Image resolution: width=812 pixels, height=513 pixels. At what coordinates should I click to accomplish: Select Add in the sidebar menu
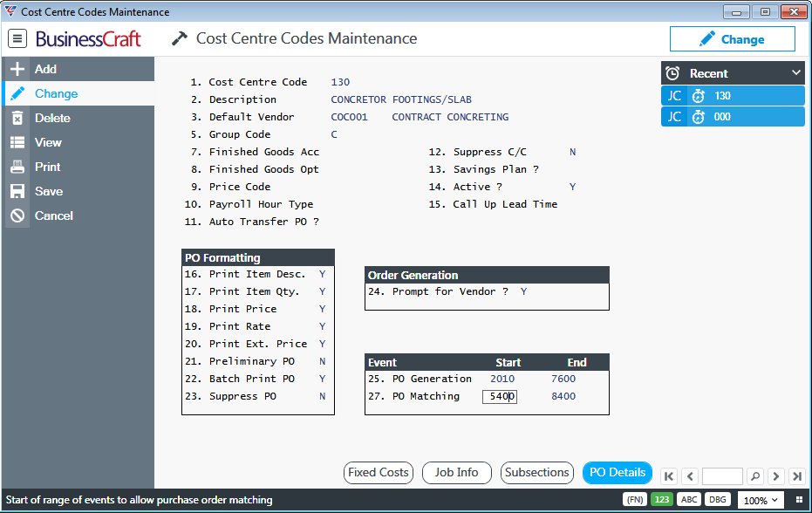click(x=78, y=69)
